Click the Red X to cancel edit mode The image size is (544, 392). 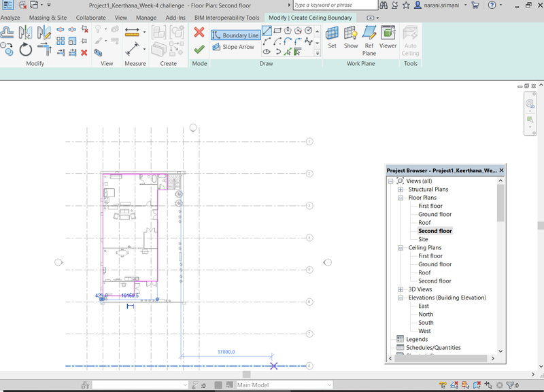tap(199, 33)
